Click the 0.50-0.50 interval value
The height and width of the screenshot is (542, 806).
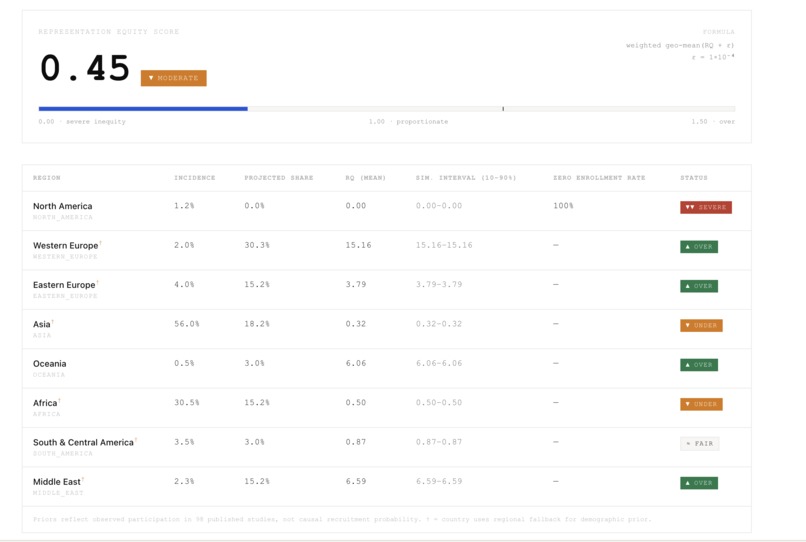[439, 403]
